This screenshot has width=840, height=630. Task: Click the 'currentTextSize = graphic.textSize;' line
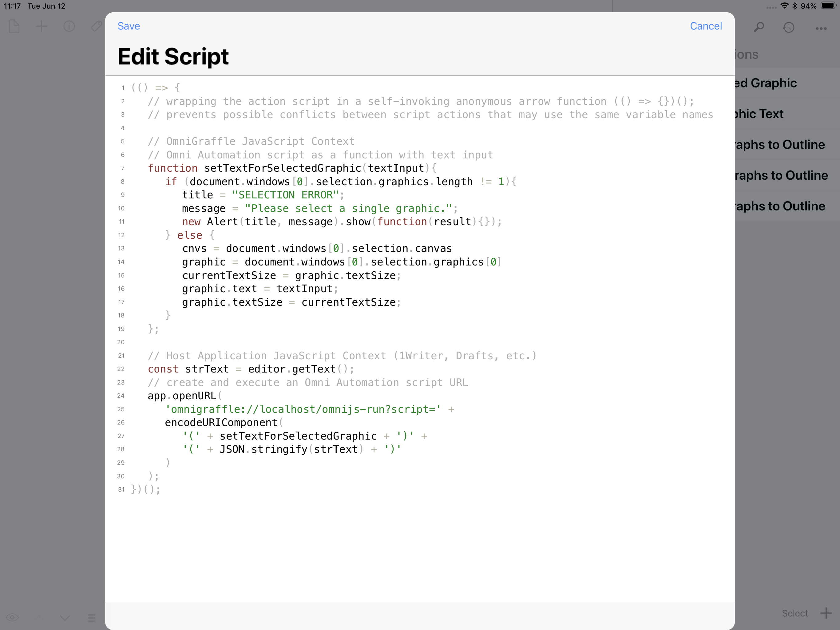[x=291, y=276]
